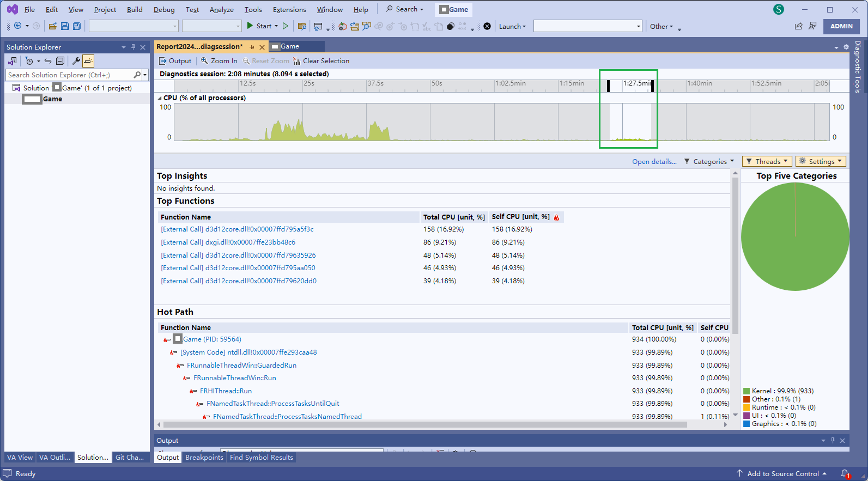Toggle auto-hide pin of Solution Explorer
Viewport: 868px width, 481px height.
point(133,47)
